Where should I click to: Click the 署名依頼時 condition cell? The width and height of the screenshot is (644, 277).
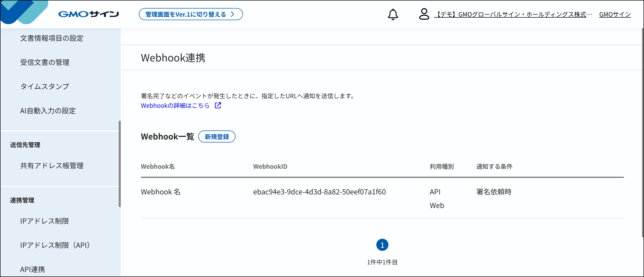click(x=494, y=192)
